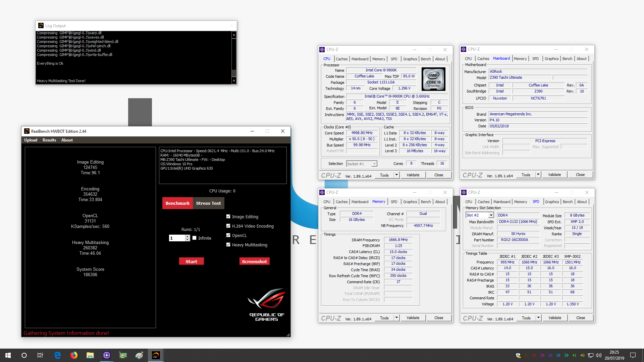
Task: Switch to RealBench via taskbar icon
Action: 156,355
